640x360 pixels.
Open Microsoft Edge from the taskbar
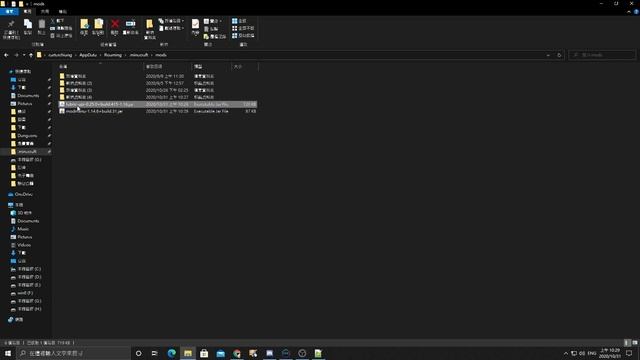tap(171, 353)
